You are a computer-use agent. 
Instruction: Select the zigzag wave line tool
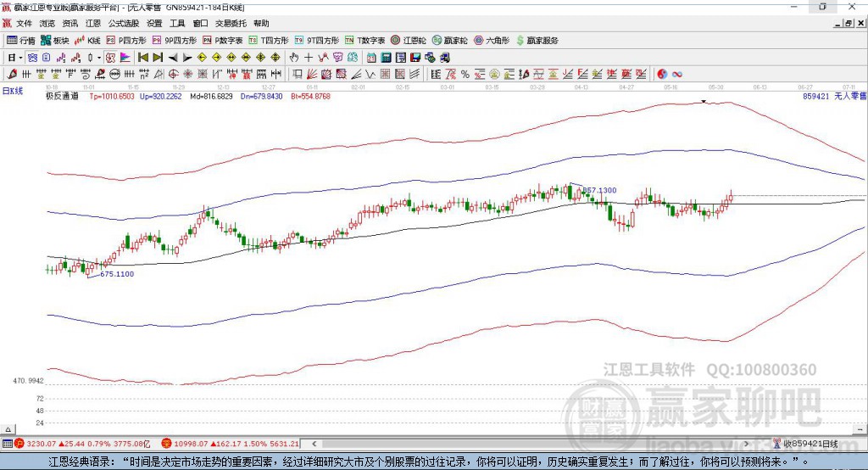[370, 74]
